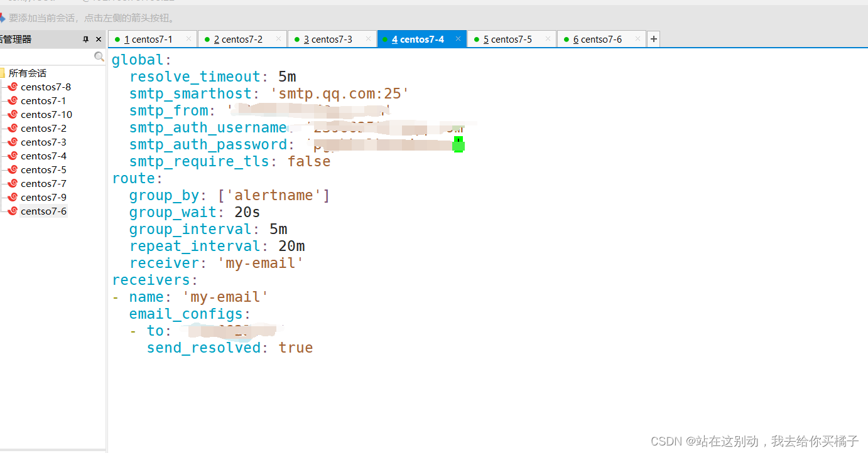The image size is (868, 453).
Task: Open the censtos7-8 session
Action: point(45,87)
